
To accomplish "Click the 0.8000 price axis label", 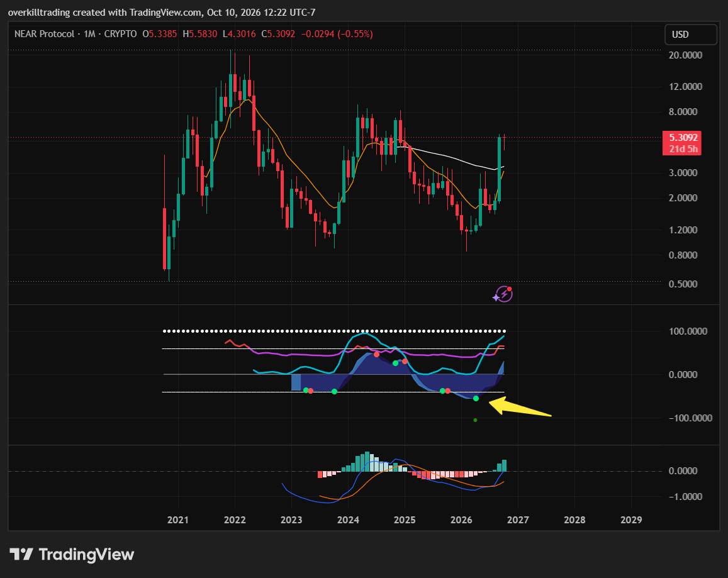I will [x=683, y=255].
